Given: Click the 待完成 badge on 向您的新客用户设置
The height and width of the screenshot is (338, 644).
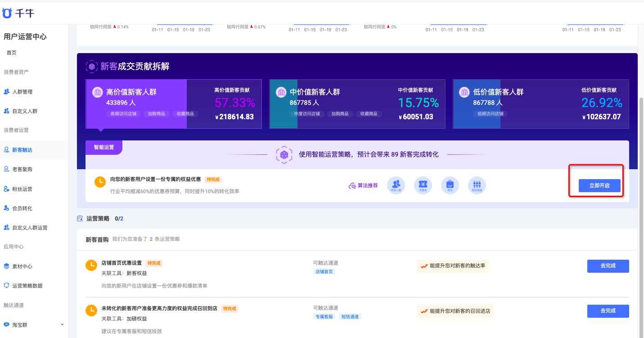Looking at the screenshot, I should (x=213, y=180).
